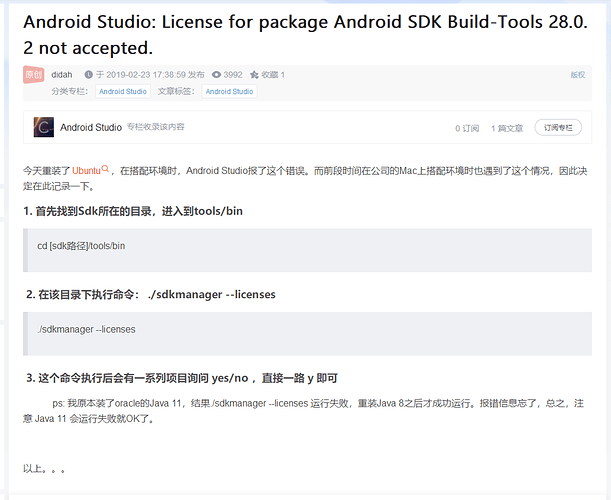Open author didah's profile

[62, 75]
